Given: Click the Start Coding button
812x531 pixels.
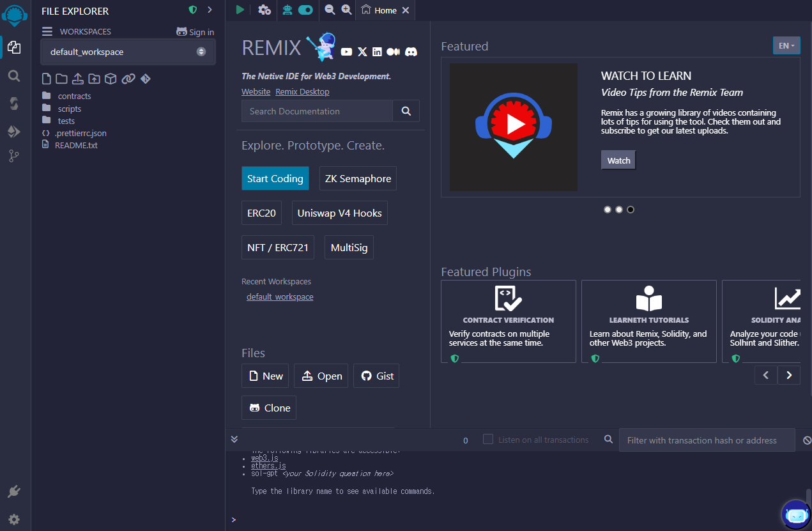Looking at the screenshot, I should [275, 178].
